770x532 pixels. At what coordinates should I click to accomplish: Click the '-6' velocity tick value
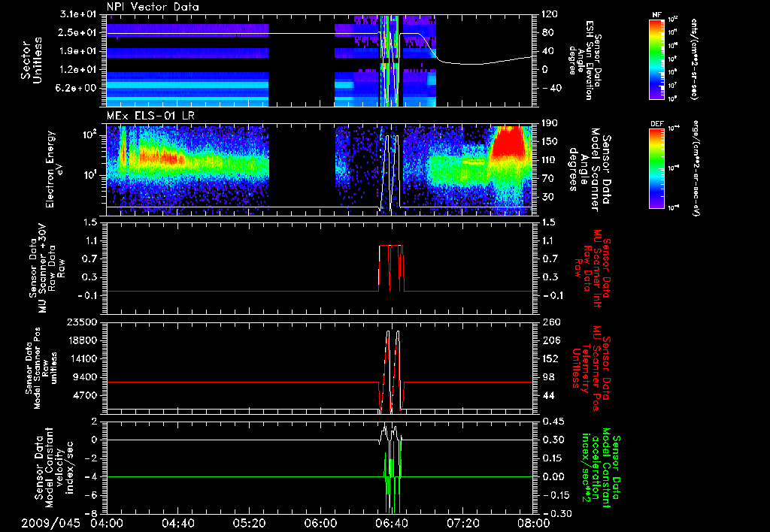coord(91,495)
